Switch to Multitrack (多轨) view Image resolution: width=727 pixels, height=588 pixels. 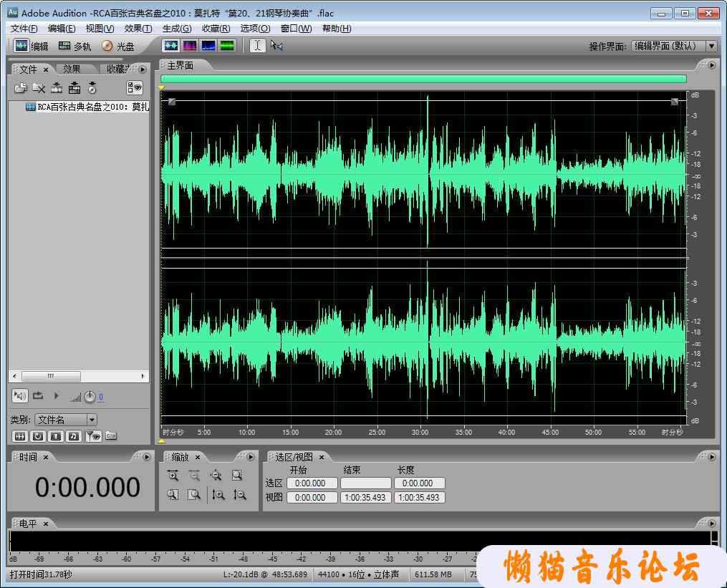point(74,46)
